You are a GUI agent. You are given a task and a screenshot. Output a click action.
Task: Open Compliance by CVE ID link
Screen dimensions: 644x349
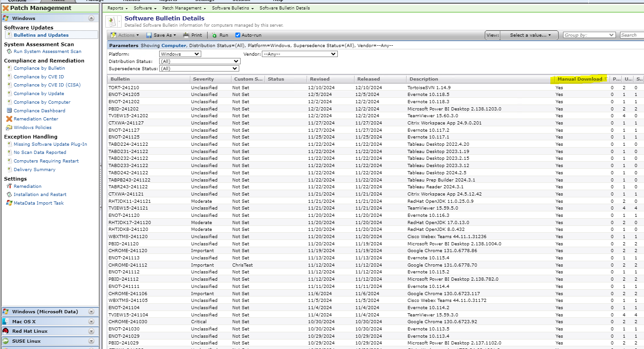[39, 77]
